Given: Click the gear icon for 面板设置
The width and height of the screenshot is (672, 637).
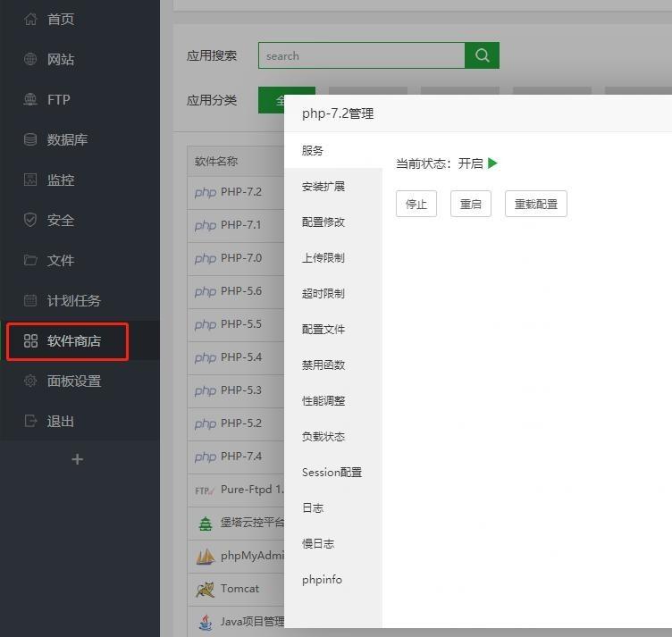Looking at the screenshot, I should pos(30,381).
